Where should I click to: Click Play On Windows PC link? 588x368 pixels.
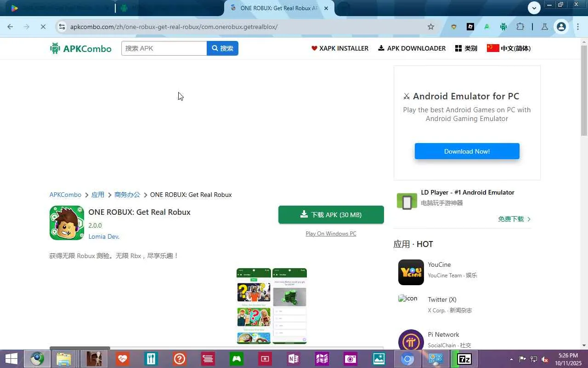coord(331,234)
